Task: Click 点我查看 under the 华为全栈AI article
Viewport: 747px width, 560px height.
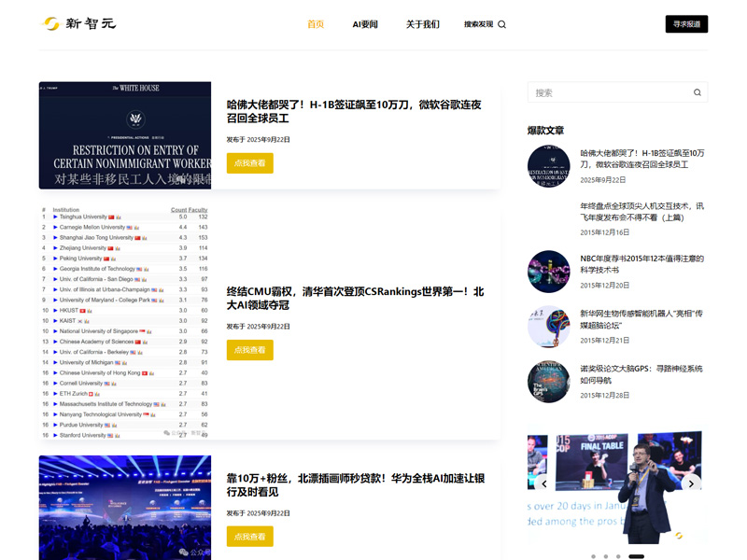Action: tap(249, 536)
